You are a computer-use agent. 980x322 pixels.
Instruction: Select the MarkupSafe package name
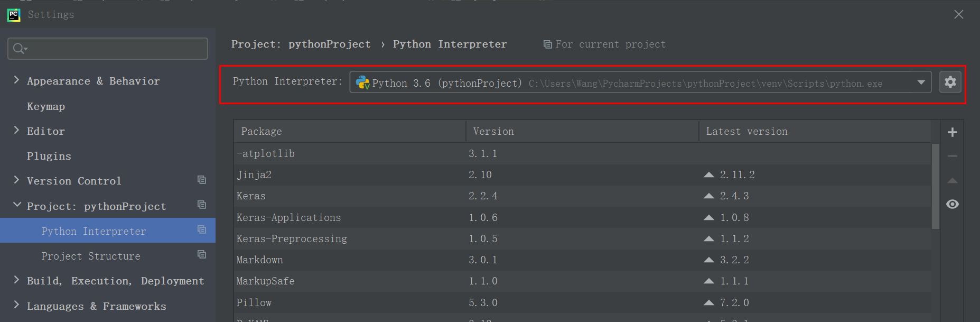coord(266,281)
